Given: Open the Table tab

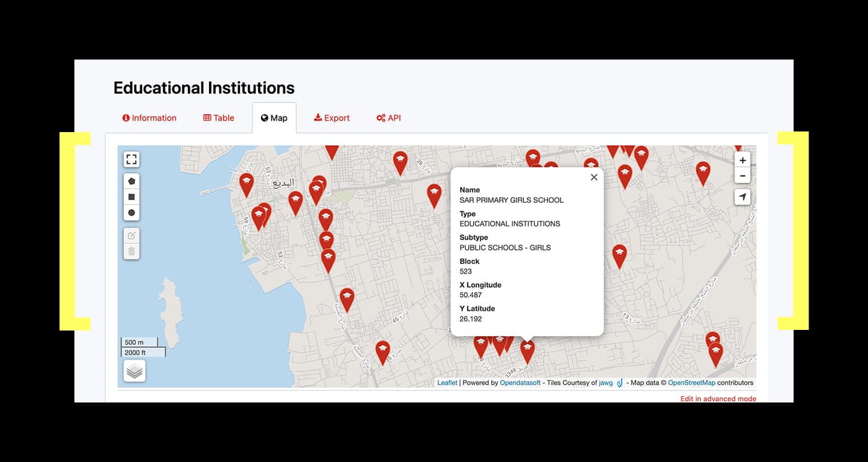Looking at the screenshot, I should click(219, 118).
